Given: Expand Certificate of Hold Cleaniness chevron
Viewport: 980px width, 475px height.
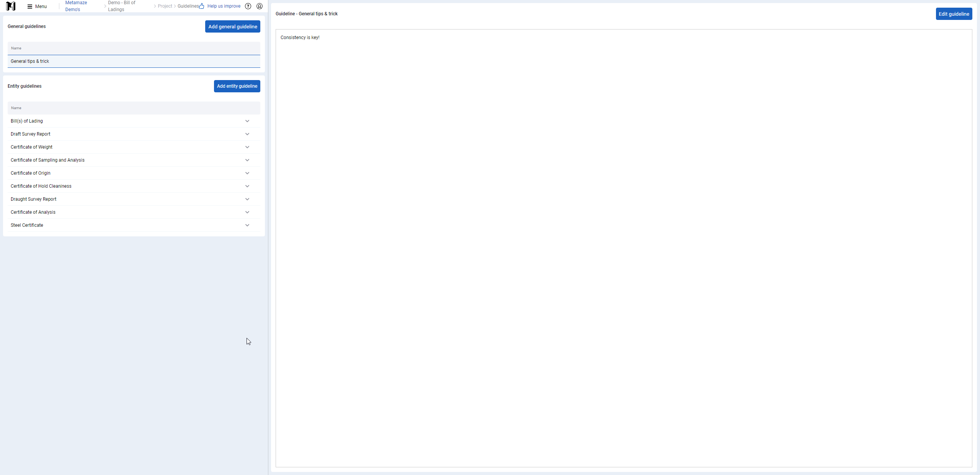Looking at the screenshot, I should tap(247, 186).
